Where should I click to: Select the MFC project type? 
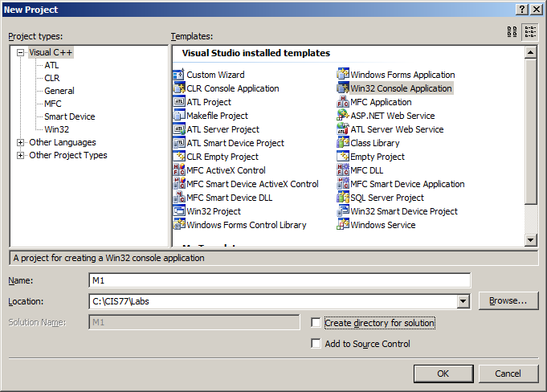(x=53, y=104)
